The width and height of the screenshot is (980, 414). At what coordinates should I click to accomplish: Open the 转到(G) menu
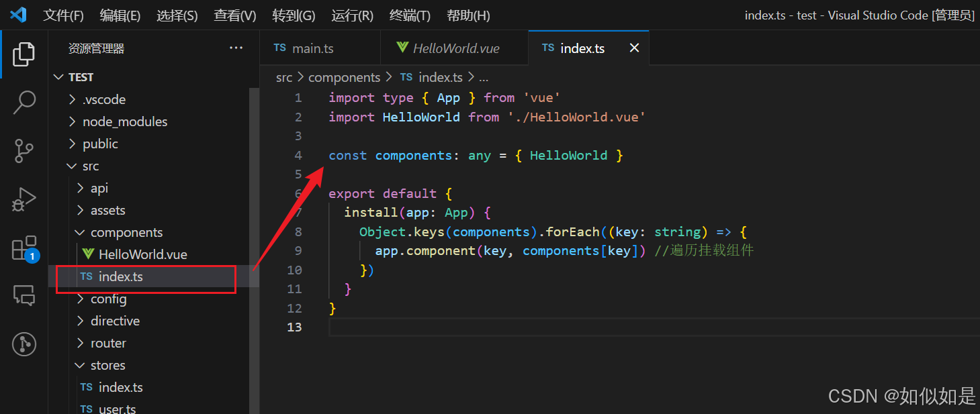pos(294,15)
